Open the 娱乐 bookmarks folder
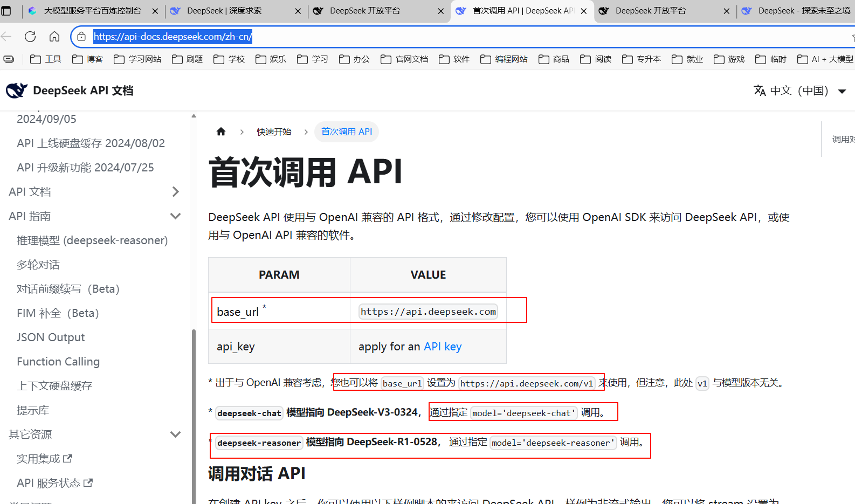 pyautogui.click(x=271, y=59)
